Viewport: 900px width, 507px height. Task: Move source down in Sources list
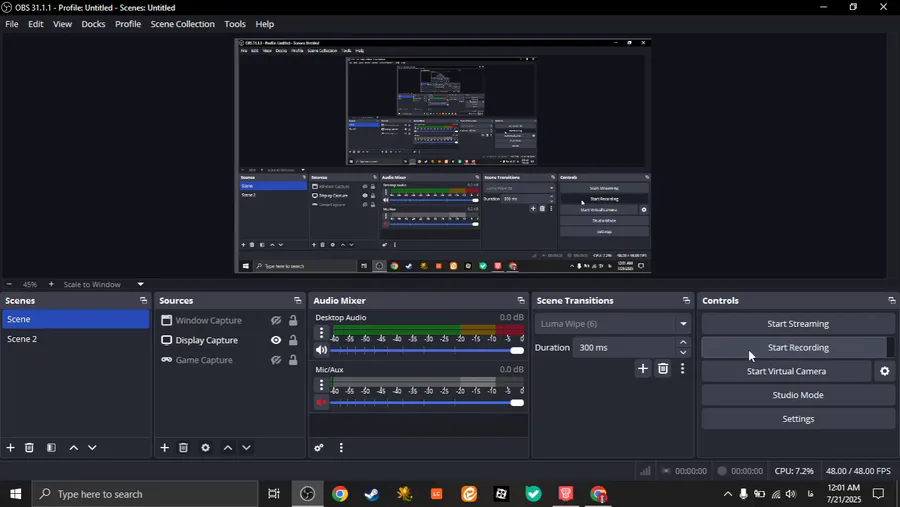coord(246,447)
